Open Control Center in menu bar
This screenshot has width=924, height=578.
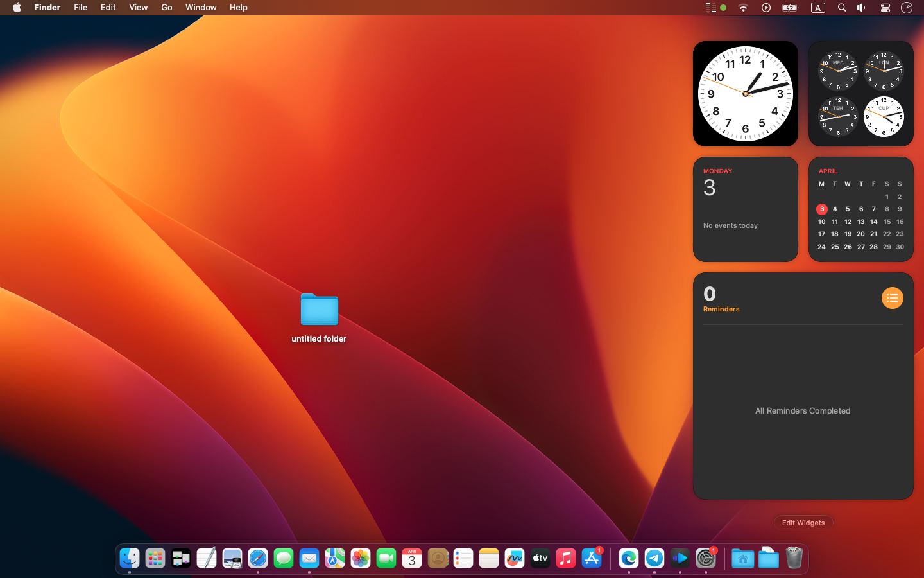886,8
